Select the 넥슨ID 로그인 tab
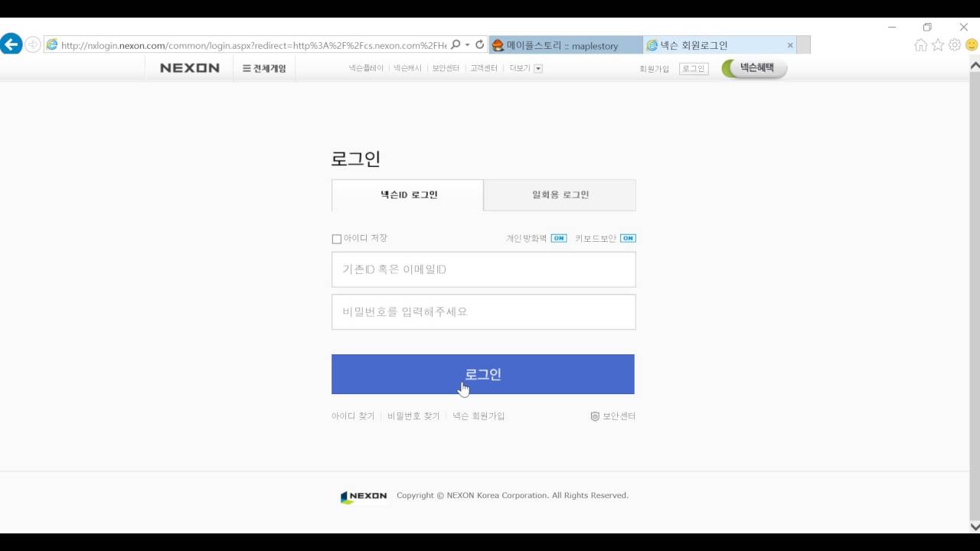This screenshot has width=980, height=551. (x=408, y=195)
